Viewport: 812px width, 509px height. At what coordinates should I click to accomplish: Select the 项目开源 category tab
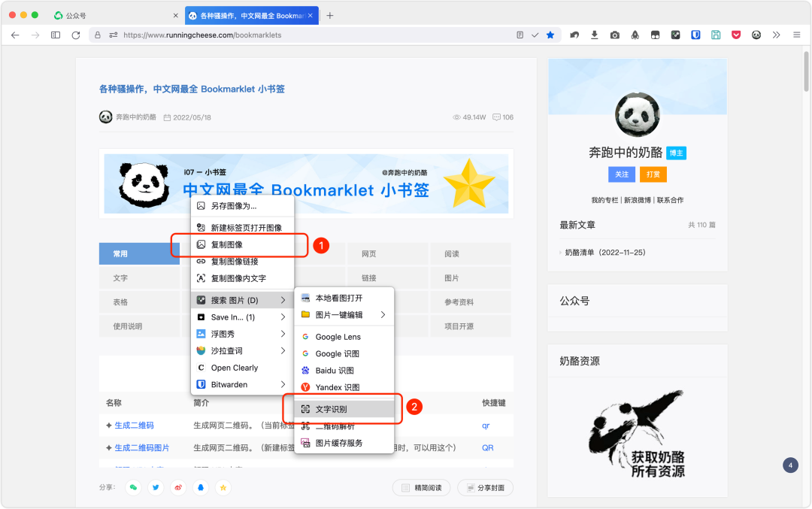[x=470, y=327]
